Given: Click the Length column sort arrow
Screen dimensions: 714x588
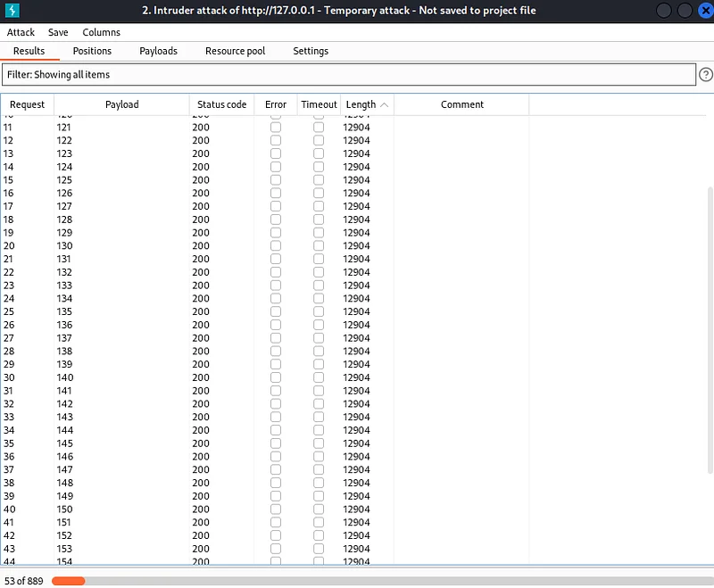Looking at the screenshot, I should (x=384, y=104).
